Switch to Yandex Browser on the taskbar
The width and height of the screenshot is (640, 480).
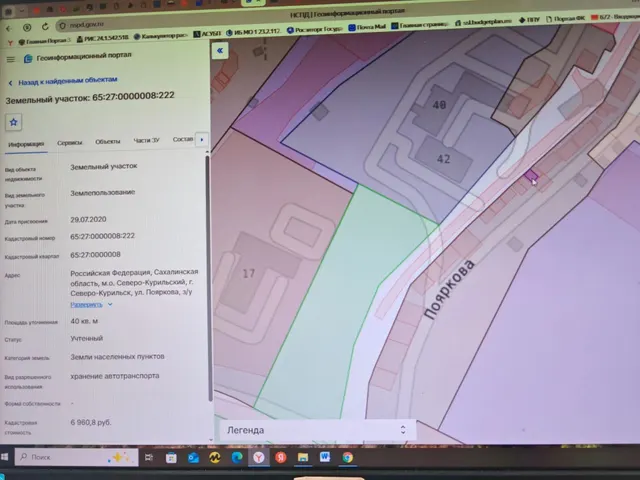(x=259, y=458)
